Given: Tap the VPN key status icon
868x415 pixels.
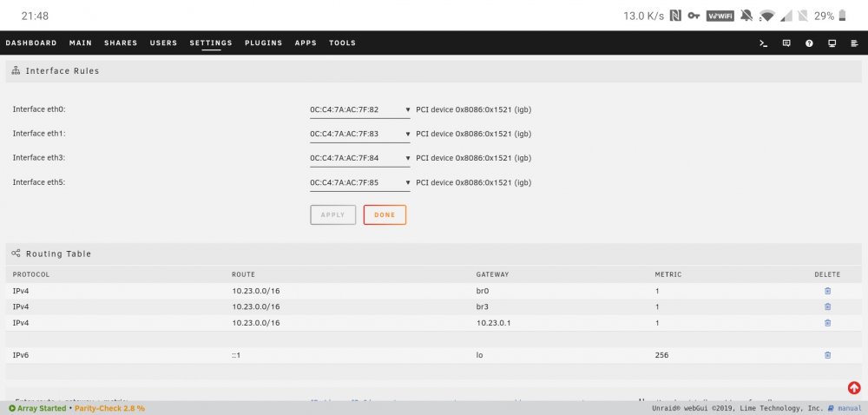Looking at the screenshot, I should coord(694,16).
